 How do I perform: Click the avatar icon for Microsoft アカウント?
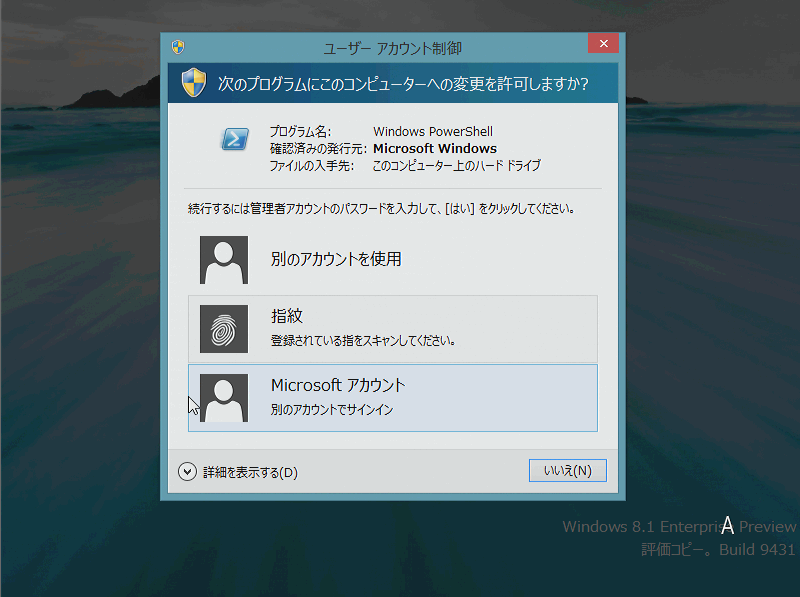[x=224, y=398]
